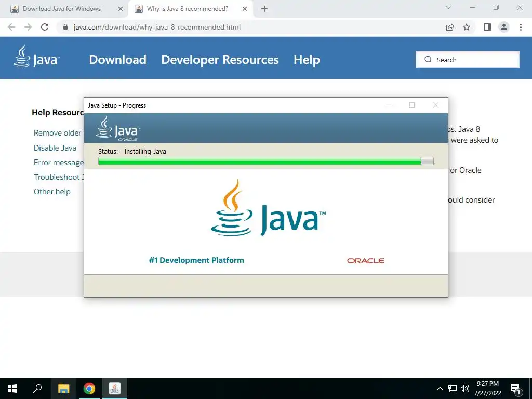This screenshot has height=399, width=532.
Task: Open the network icon in the system tray
Action: [x=453, y=389]
